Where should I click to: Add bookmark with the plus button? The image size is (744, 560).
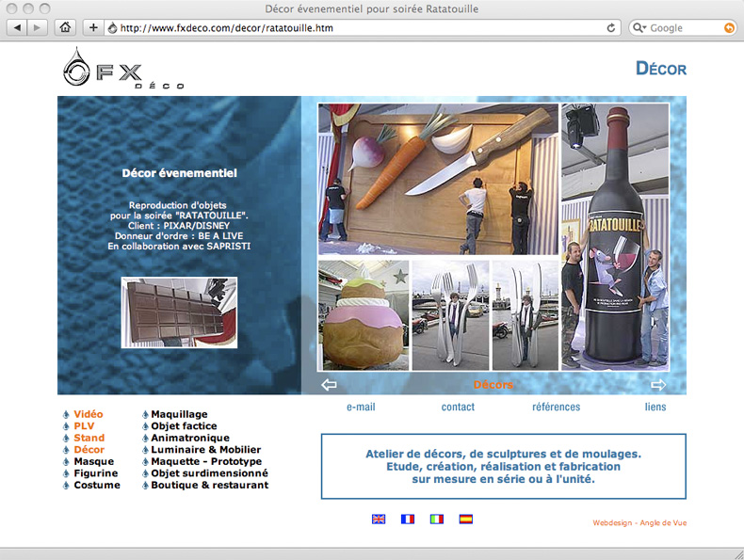93,27
